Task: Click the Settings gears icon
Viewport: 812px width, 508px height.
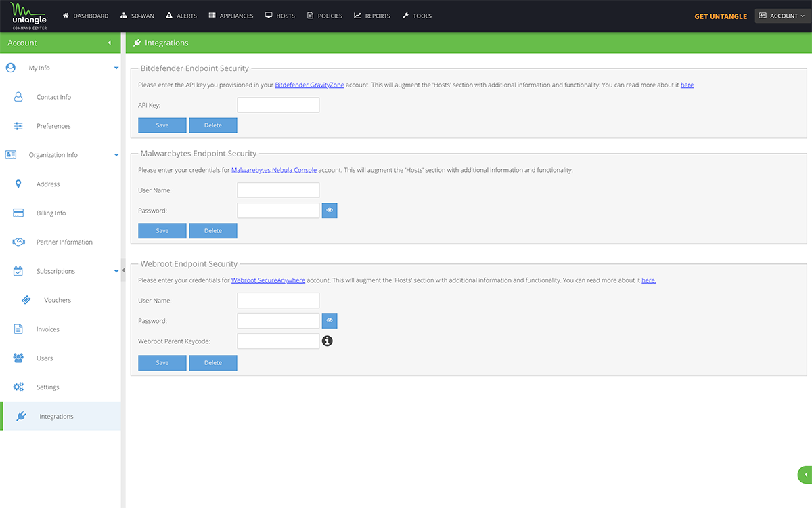Action: click(x=18, y=387)
